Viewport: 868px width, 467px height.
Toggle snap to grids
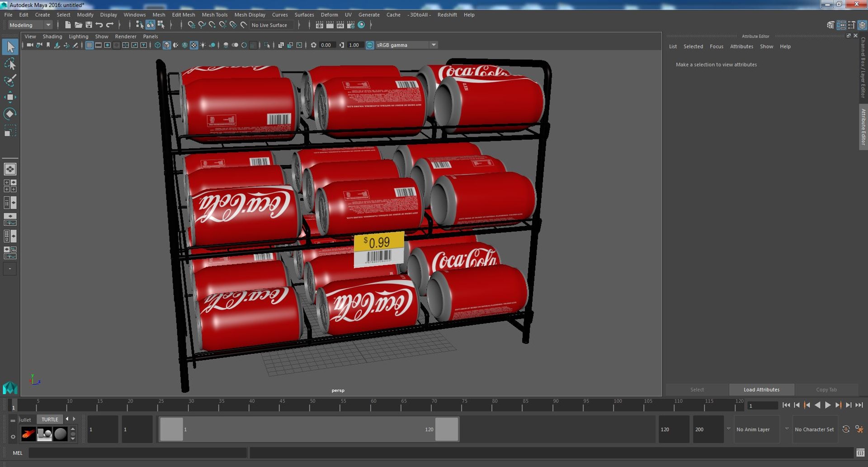[191, 25]
